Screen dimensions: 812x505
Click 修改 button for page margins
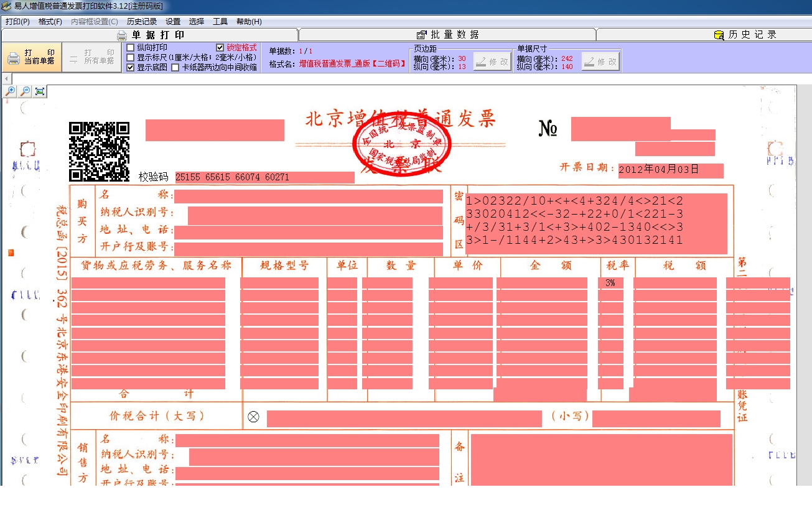492,62
